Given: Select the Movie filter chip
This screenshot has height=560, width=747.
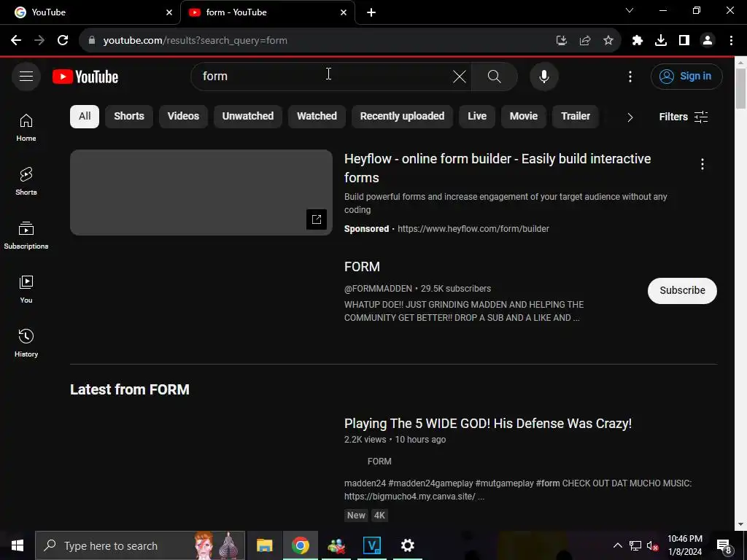Looking at the screenshot, I should tap(524, 117).
